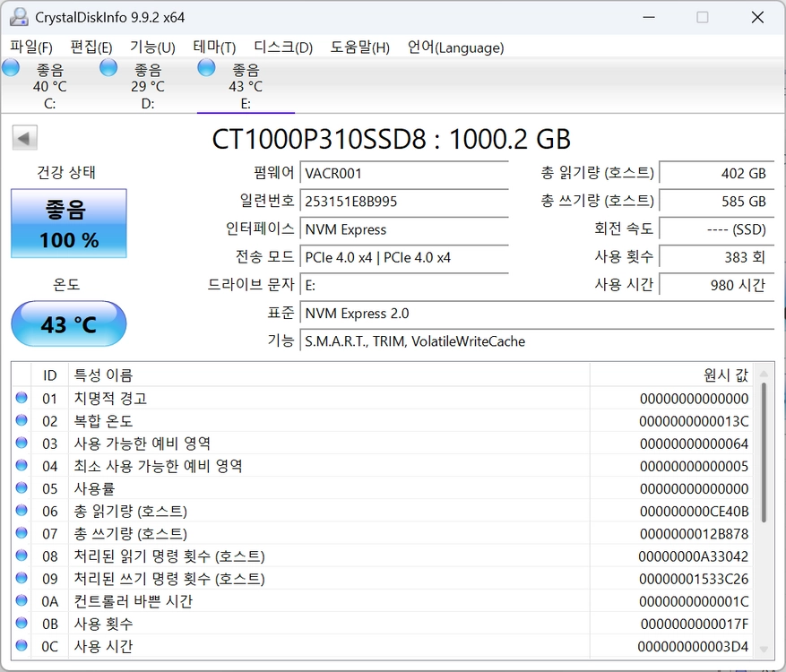Click the blue status orb for drive E:
Screen dimensions: 786x672
click(x=206, y=68)
